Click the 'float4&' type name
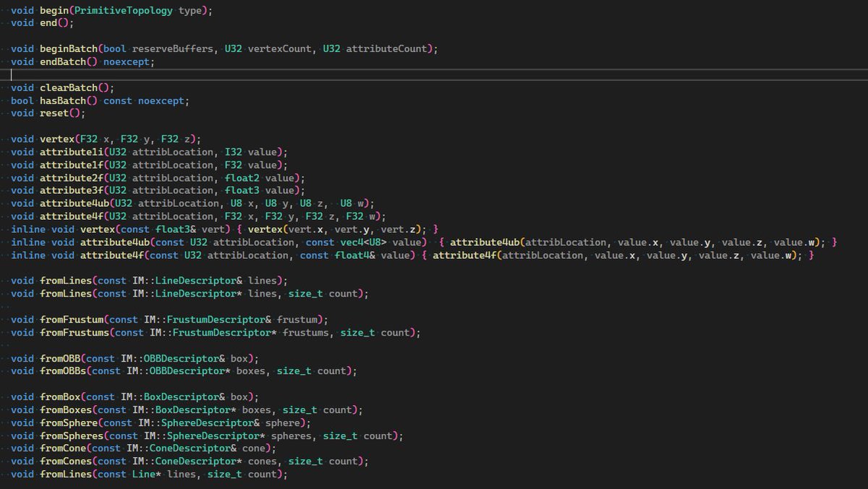 (354, 255)
